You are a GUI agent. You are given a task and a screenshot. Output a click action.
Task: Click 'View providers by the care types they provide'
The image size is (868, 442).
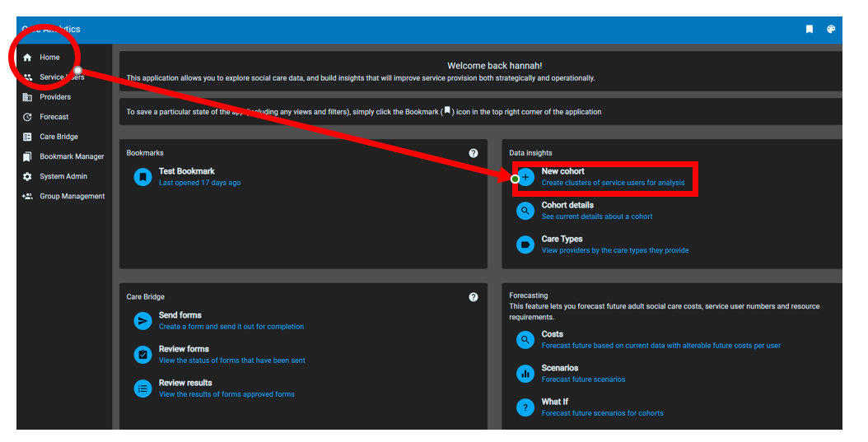(615, 250)
